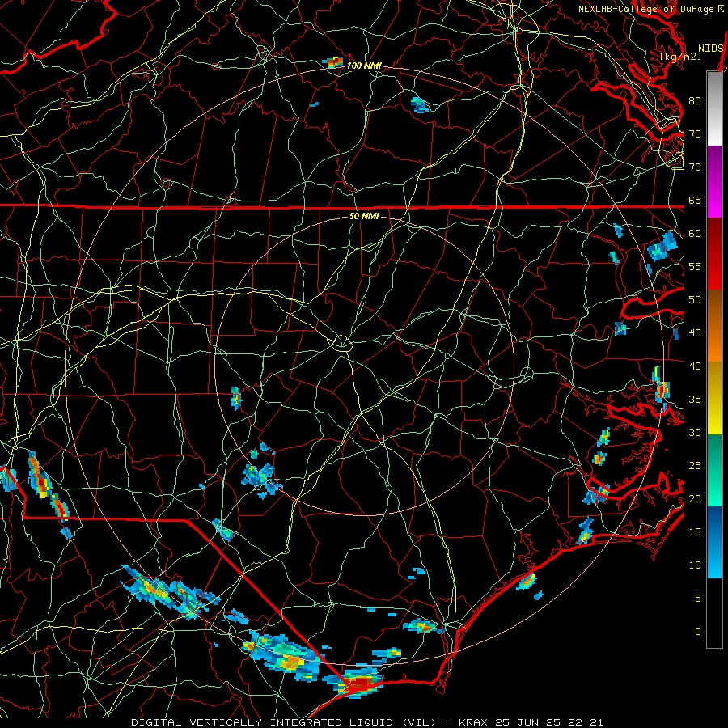Click the scale value 80

click(x=695, y=101)
